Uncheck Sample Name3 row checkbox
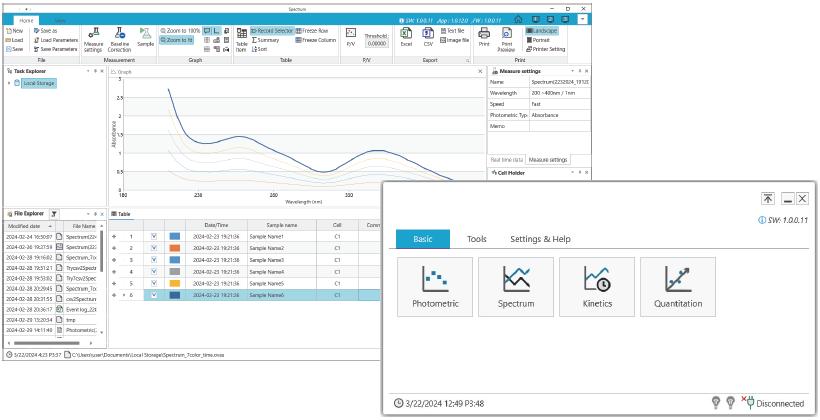The width and height of the screenshot is (820, 420). click(154, 260)
